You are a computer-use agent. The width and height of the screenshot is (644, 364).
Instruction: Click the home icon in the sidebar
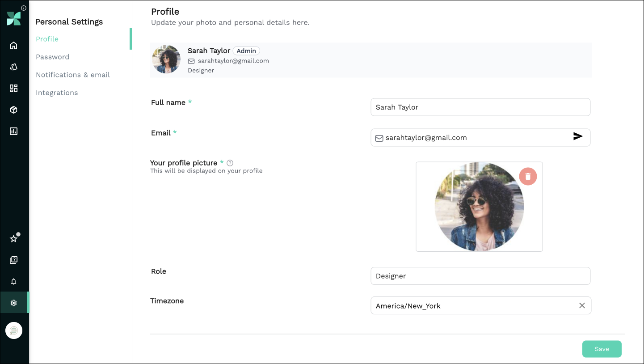[14, 45]
